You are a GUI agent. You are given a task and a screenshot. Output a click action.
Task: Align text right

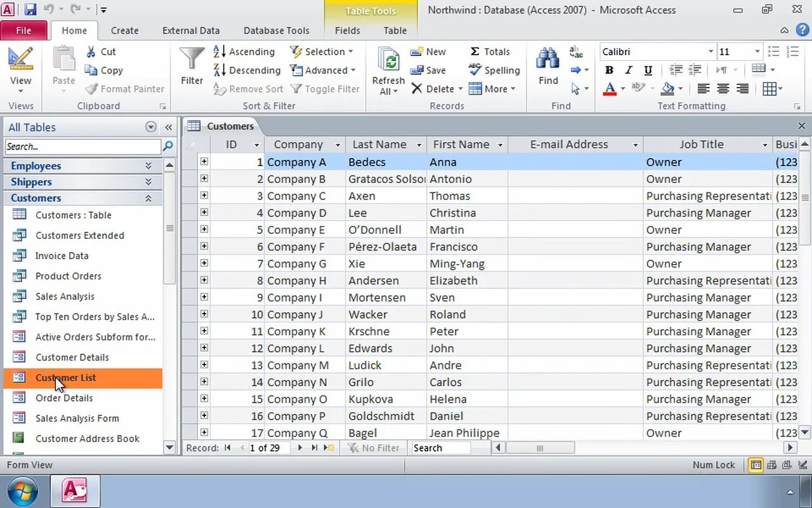pos(743,89)
